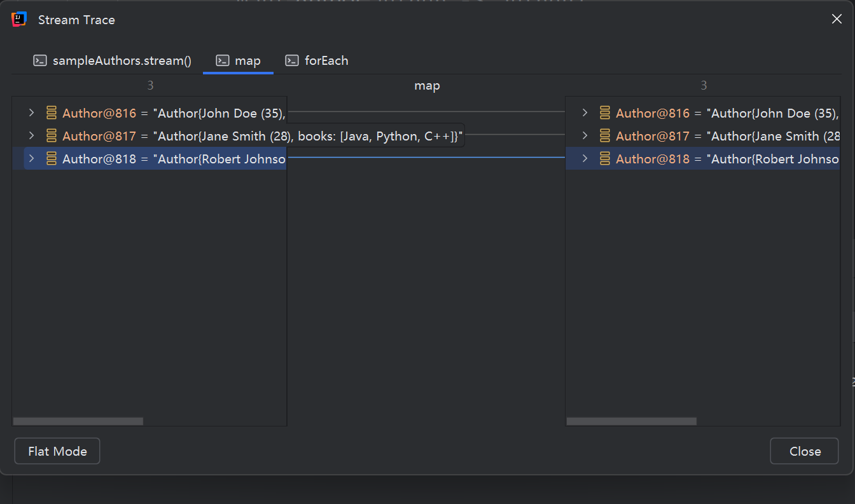Click the left panel horizontal scrollbar thumb
The height and width of the screenshot is (504, 855).
point(78,421)
